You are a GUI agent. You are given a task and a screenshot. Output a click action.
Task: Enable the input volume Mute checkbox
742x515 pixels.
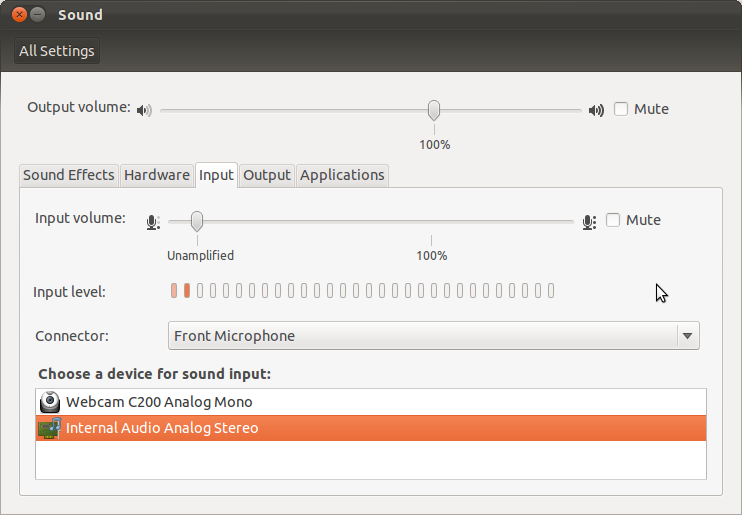(x=613, y=220)
